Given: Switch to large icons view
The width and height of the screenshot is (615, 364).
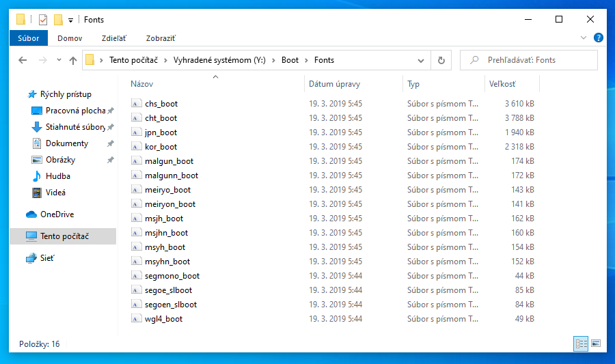Looking at the screenshot, I should (595, 344).
